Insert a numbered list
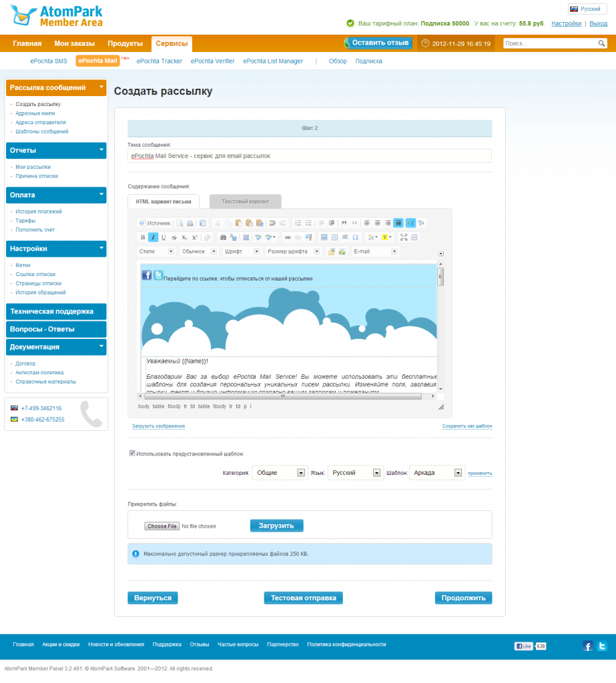The width and height of the screenshot is (616, 683). pyautogui.click(x=298, y=223)
